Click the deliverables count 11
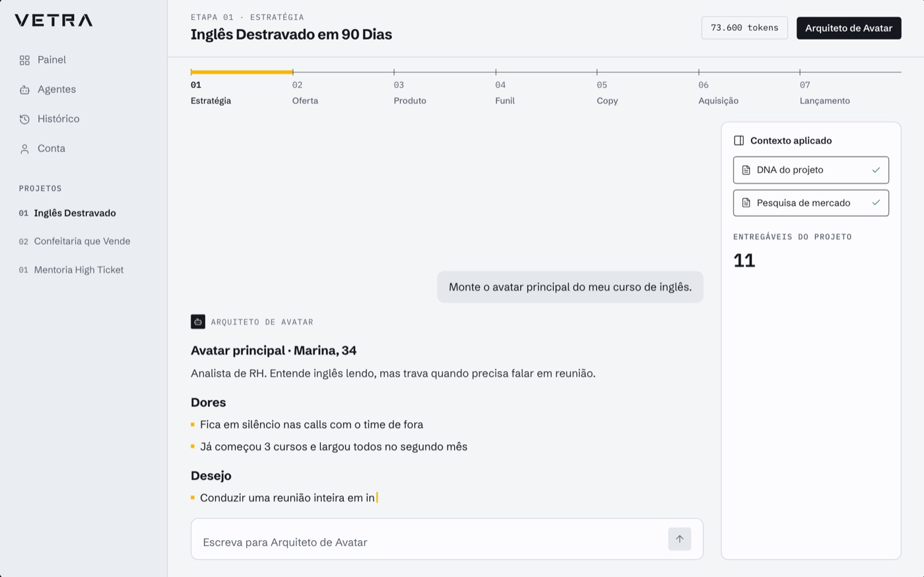The image size is (924, 577). (x=744, y=261)
